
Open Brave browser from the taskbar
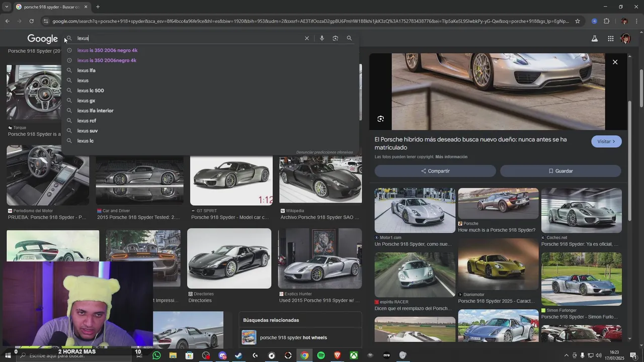coord(338,355)
